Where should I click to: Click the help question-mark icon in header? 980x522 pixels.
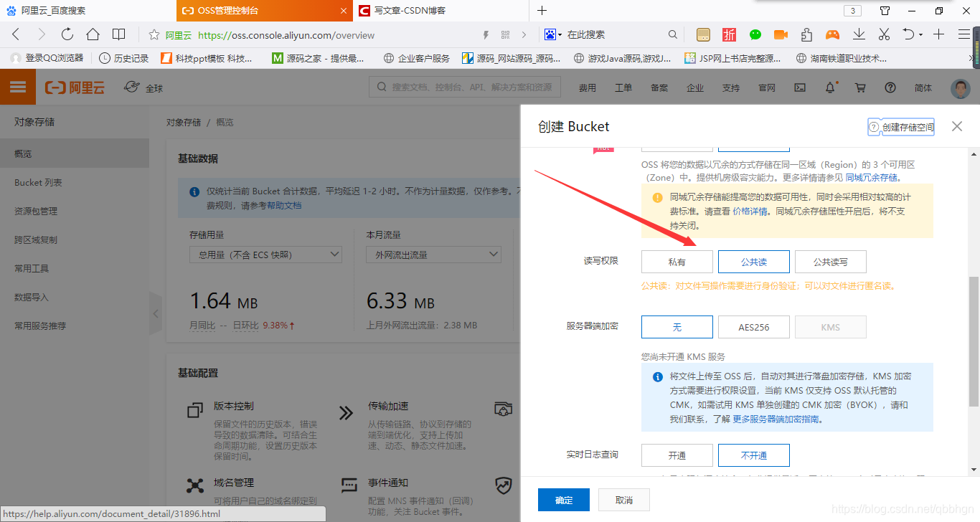pos(890,87)
